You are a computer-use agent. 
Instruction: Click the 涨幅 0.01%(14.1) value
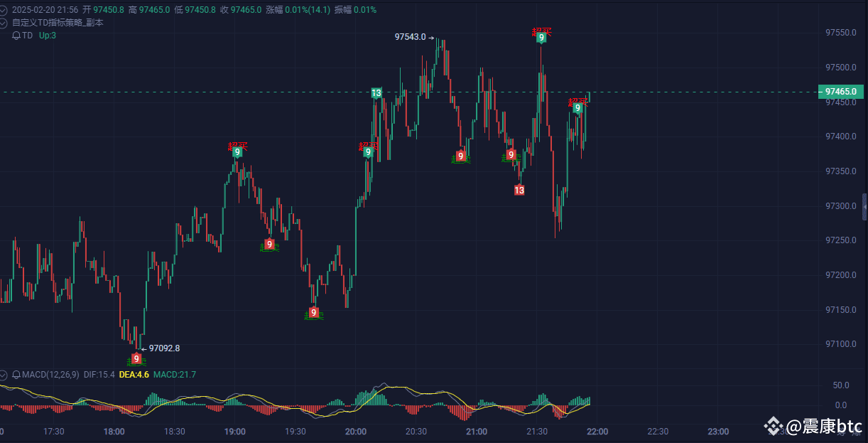point(297,10)
